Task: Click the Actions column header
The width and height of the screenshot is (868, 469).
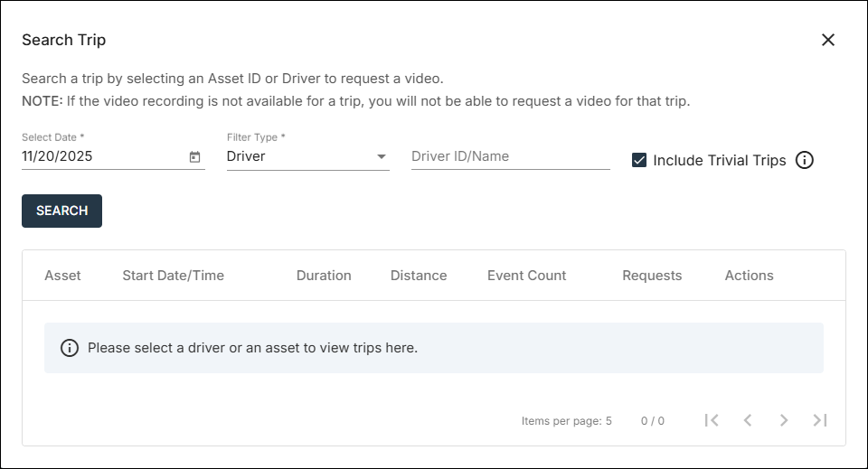Action: pos(749,276)
